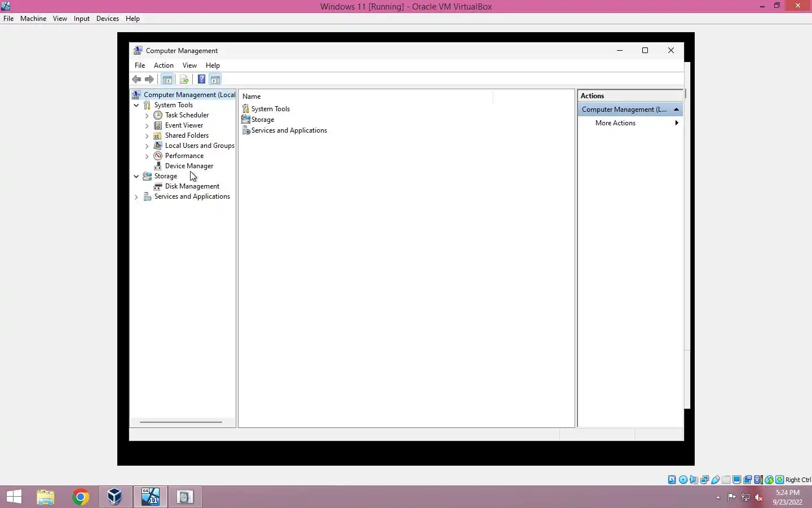
Task: Click VirtualBox USB status icon
Action: [x=716, y=480]
